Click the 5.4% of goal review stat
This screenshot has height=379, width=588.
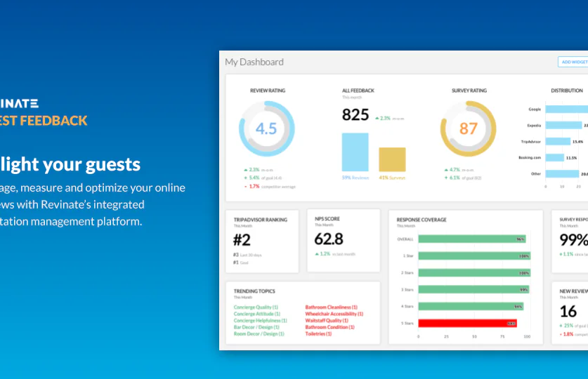click(263, 178)
